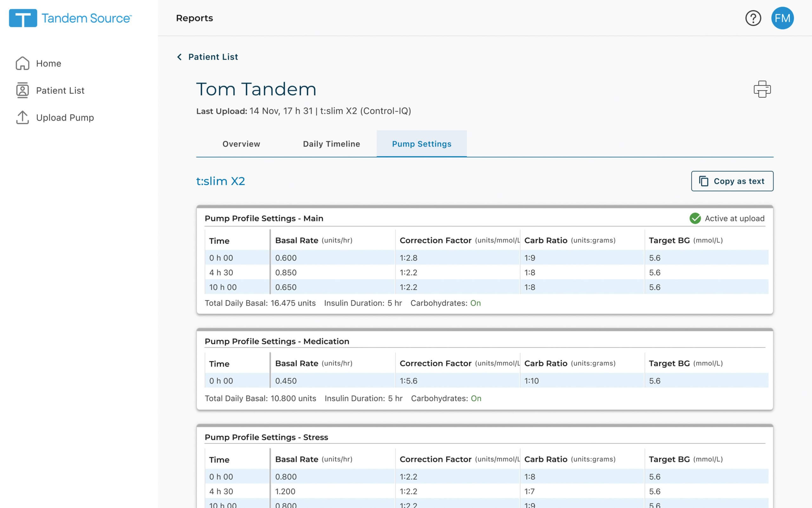Viewport: 812px width, 508px height.
Task: Open the FM user avatar menu
Action: (x=782, y=18)
